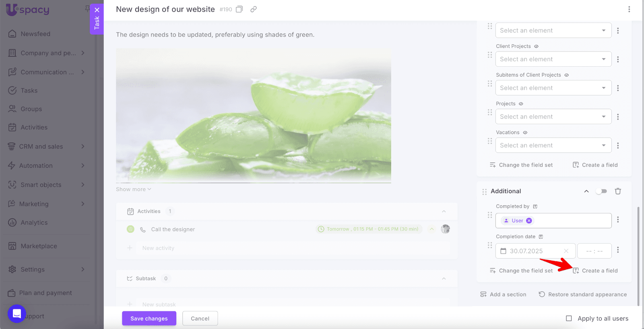The width and height of the screenshot is (644, 329).
Task: Delete the Additional section with trash icon
Action: 618,191
